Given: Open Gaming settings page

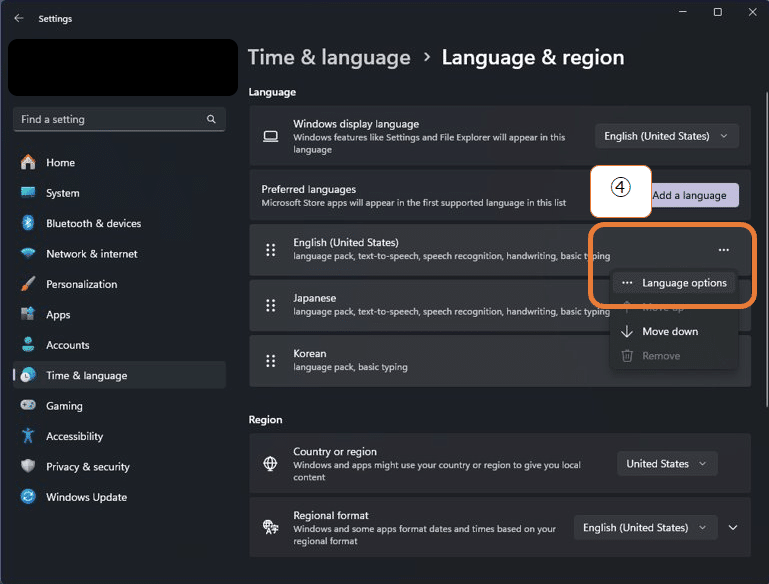Looking at the screenshot, I should point(119,406).
